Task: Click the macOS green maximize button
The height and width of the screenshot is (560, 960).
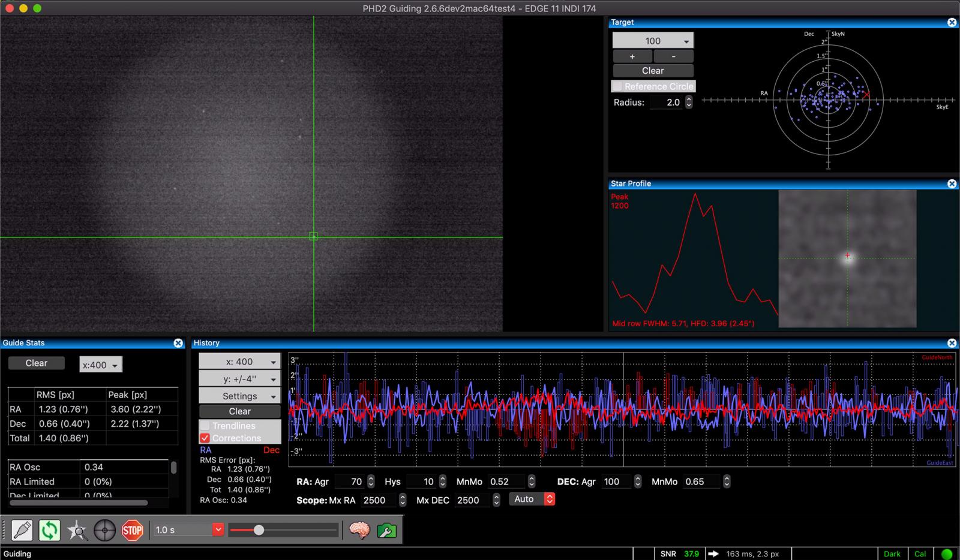Action: coord(37,8)
